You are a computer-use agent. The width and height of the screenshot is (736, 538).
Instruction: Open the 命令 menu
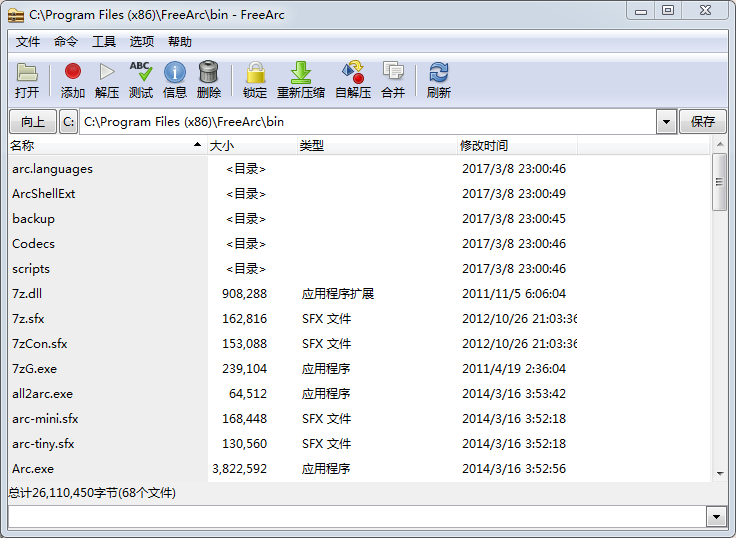click(66, 42)
